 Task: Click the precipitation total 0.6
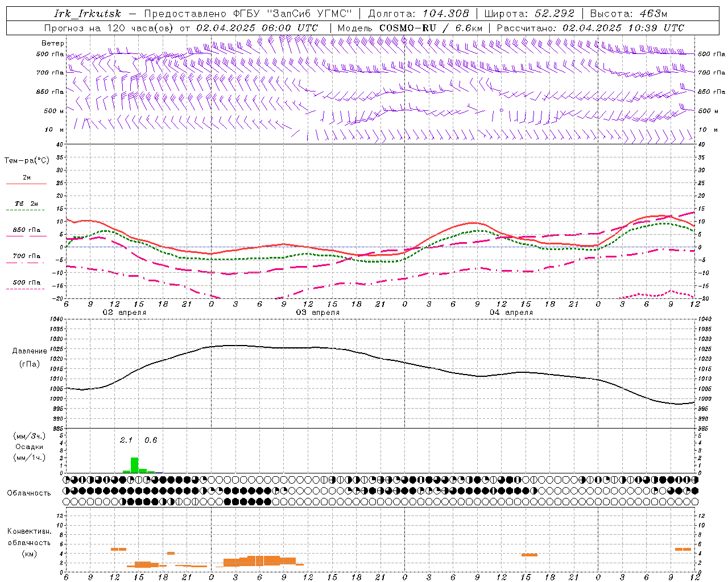(150, 440)
